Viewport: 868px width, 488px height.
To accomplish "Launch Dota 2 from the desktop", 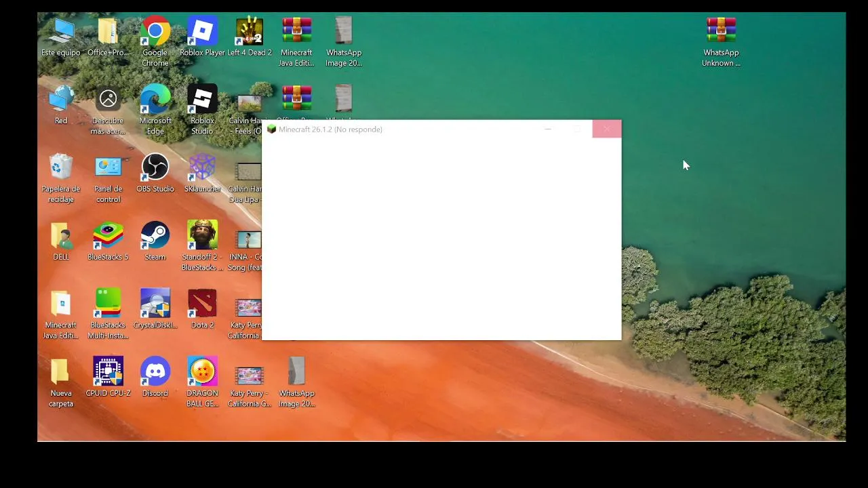I will tap(202, 310).
